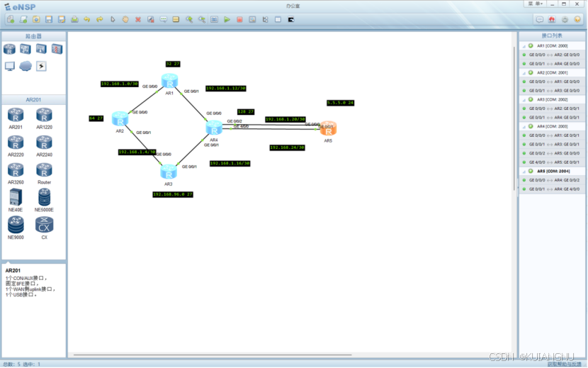Open the settings gear icon

[565, 20]
